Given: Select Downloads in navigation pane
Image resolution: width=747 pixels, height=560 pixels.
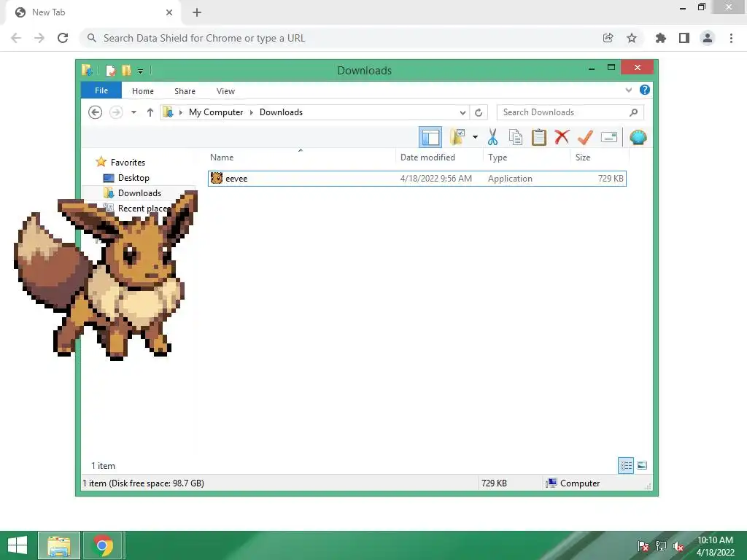Looking at the screenshot, I should [139, 192].
